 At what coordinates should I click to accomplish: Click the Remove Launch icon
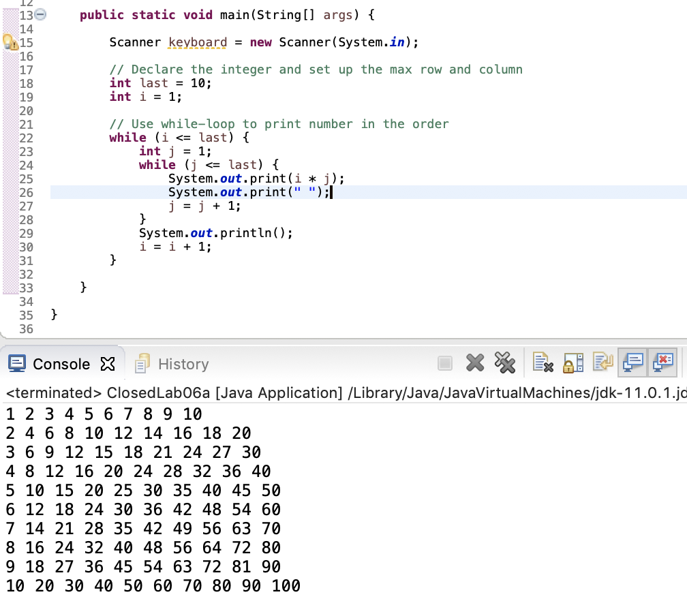click(x=475, y=363)
